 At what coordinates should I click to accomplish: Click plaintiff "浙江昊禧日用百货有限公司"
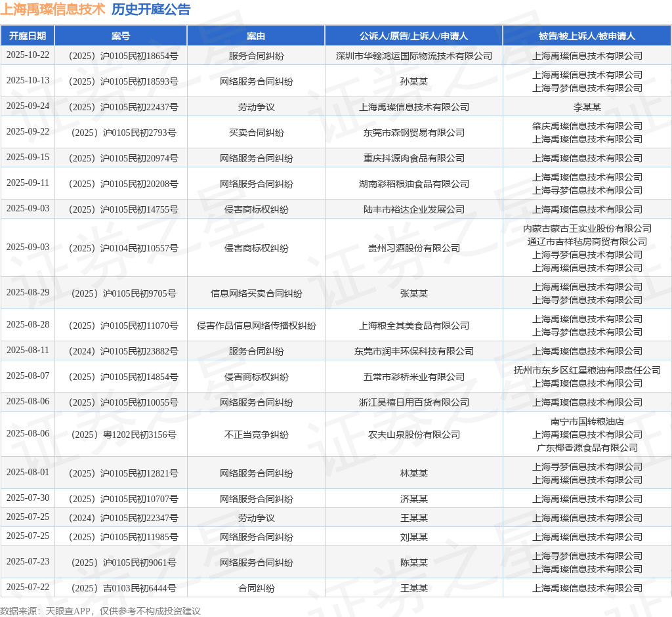[414, 402]
